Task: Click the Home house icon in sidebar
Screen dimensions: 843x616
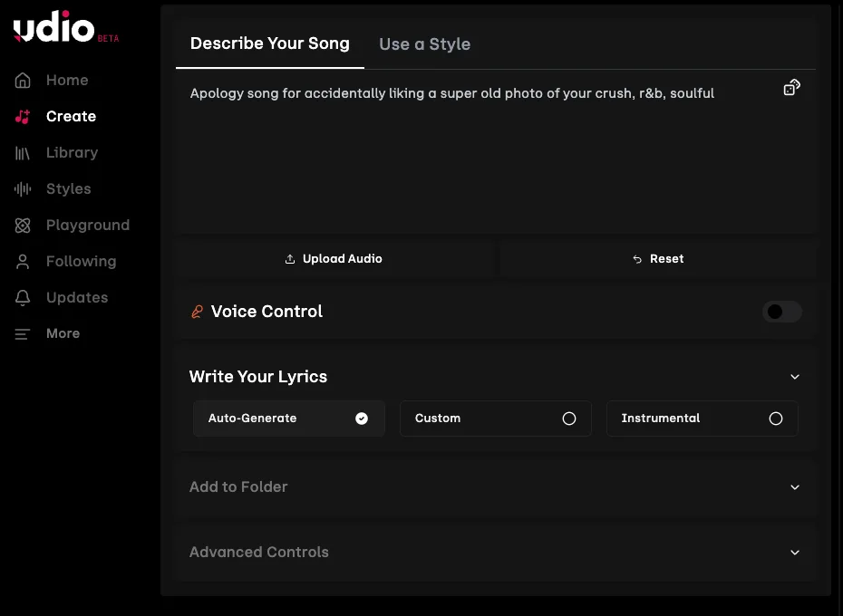Action: 23,80
